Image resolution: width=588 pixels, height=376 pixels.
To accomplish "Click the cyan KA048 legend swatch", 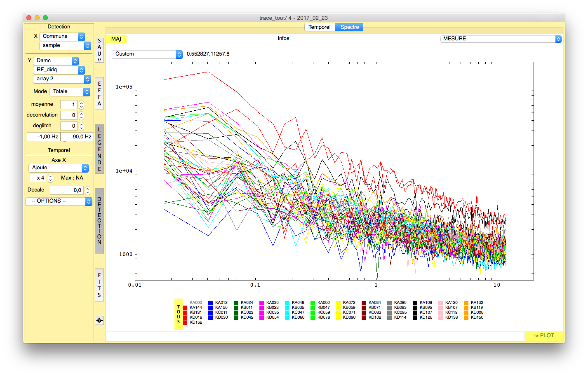I will (x=287, y=303).
